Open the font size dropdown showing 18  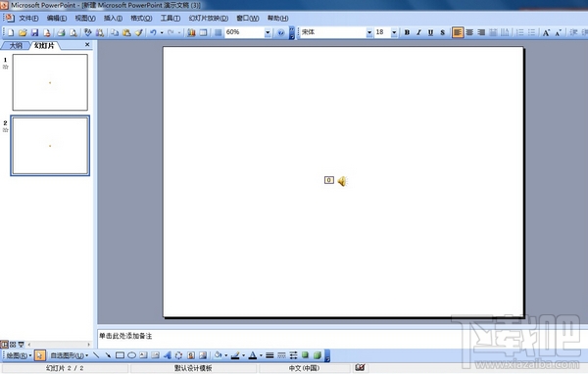pos(394,32)
